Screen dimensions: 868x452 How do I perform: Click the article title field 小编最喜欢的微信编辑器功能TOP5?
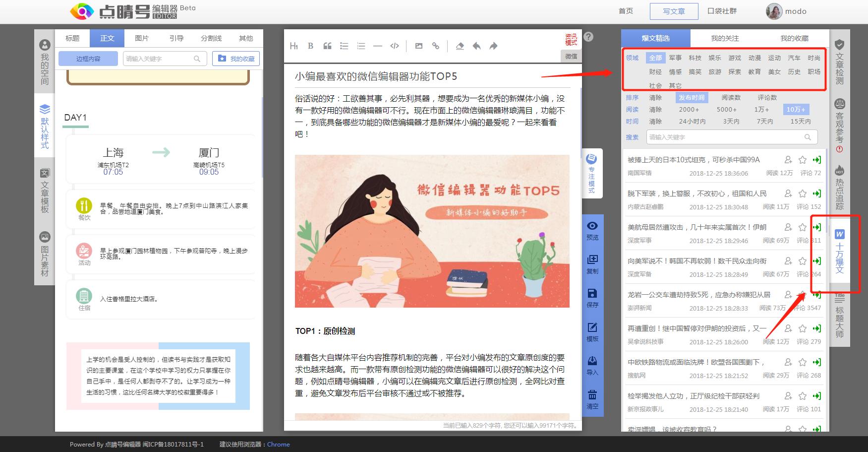(x=432, y=76)
